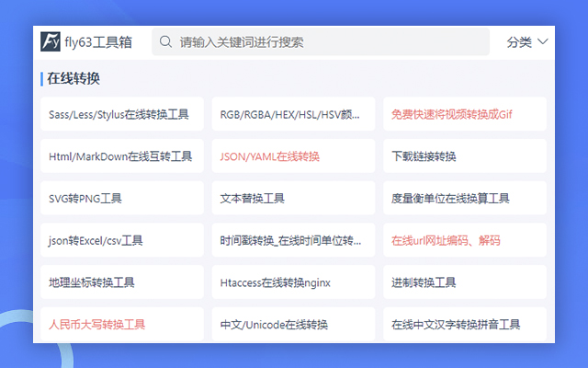
Task: Open the 分类 category dropdown
Action: click(527, 41)
